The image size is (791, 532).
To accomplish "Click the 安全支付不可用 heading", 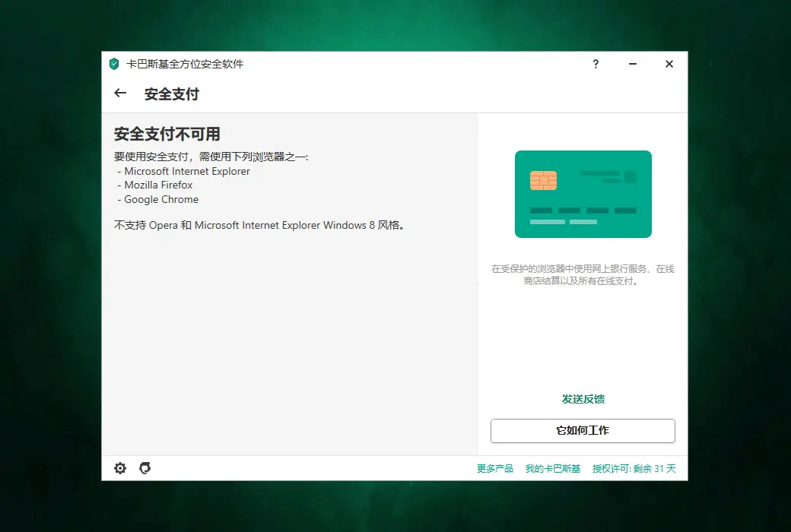I will pyautogui.click(x=167, y=134).
